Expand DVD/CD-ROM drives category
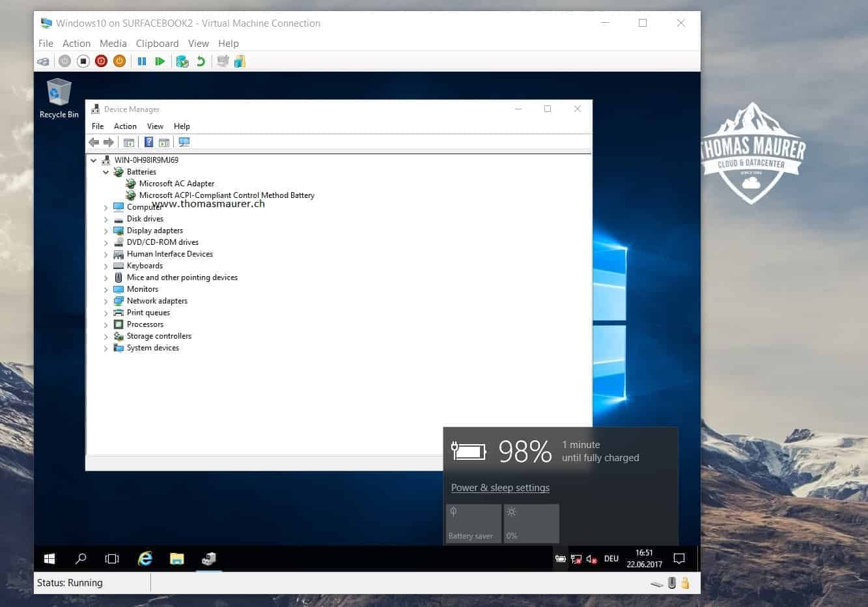 (105, 242)
